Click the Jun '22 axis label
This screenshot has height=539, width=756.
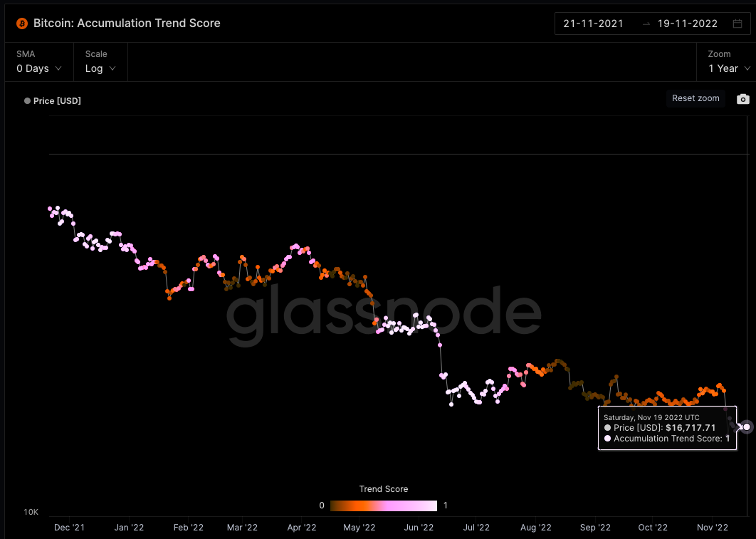click(419, 528)
